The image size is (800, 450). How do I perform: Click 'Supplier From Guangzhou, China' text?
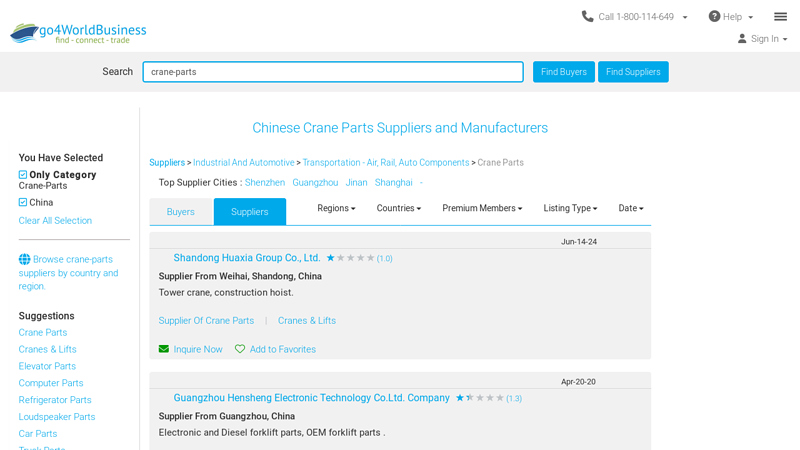(227, 416)
